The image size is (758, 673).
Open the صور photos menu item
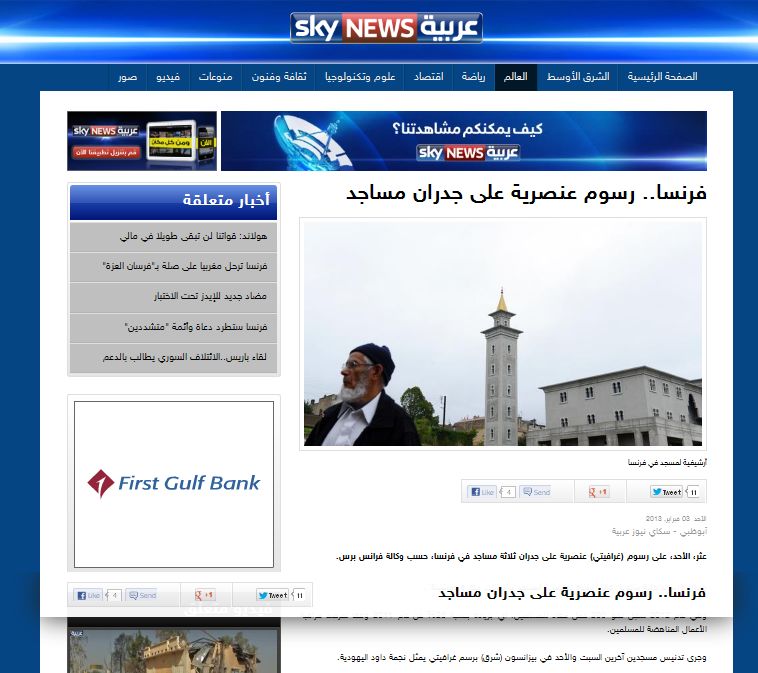tap(128, 77)
